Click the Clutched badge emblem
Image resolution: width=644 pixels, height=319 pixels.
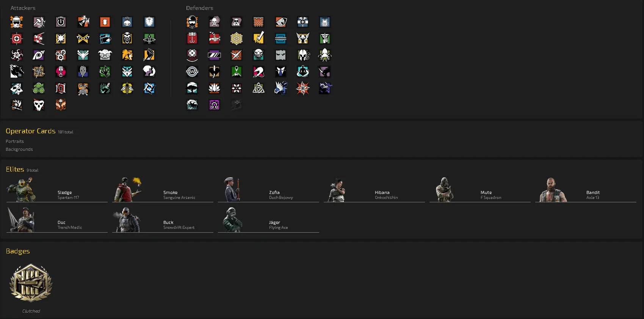(31, 283)
